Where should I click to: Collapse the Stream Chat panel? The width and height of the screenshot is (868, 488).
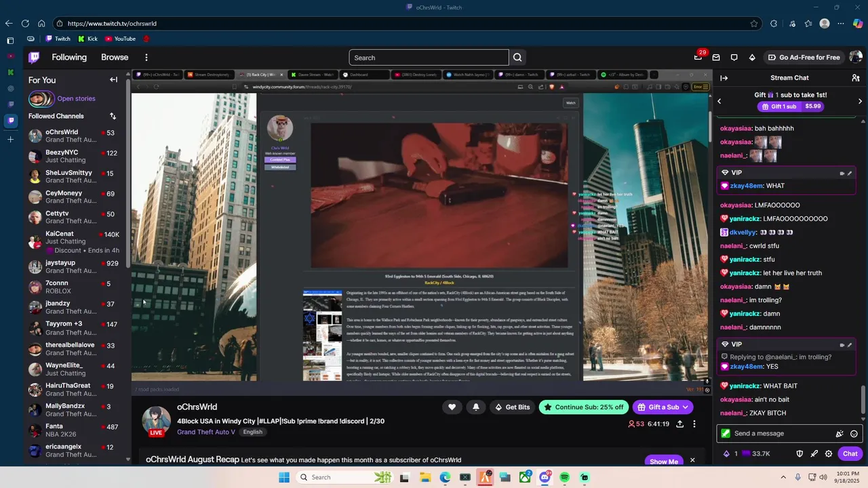click(724, 78)
